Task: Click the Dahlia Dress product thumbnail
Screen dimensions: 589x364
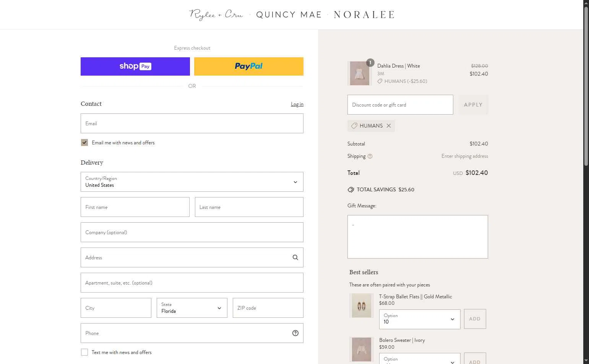Action: tap(360, 73)
